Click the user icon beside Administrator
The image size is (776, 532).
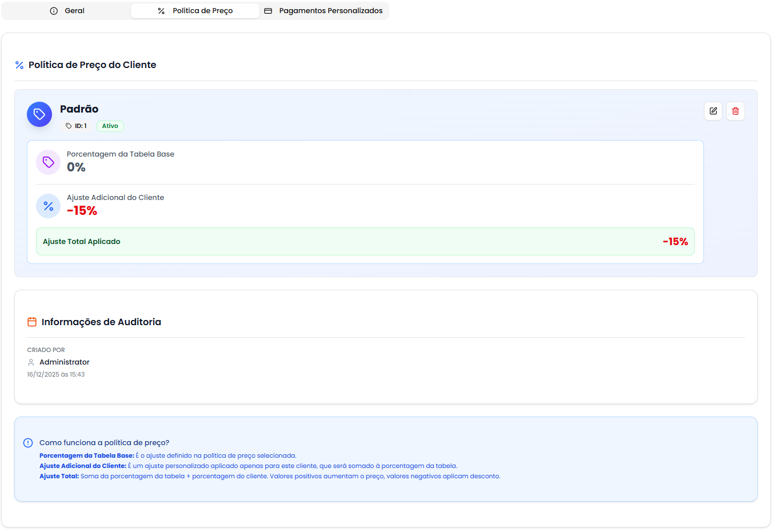(31, 362)
